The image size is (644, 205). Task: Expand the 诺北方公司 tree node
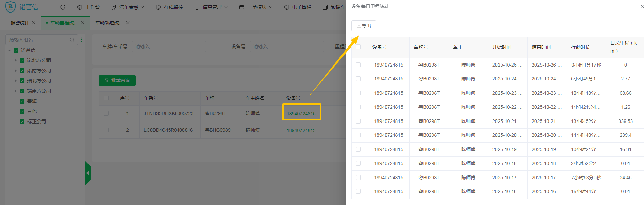pyautogui.click(x=16, y=60)
